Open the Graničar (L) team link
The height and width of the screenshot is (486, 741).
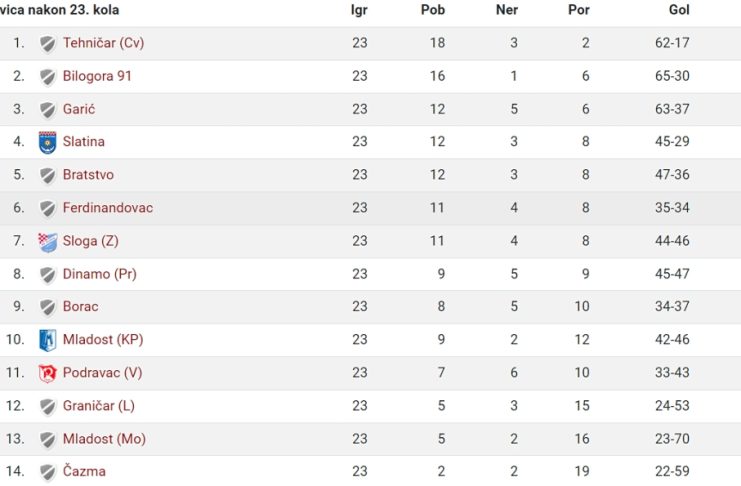pos(99,406)
